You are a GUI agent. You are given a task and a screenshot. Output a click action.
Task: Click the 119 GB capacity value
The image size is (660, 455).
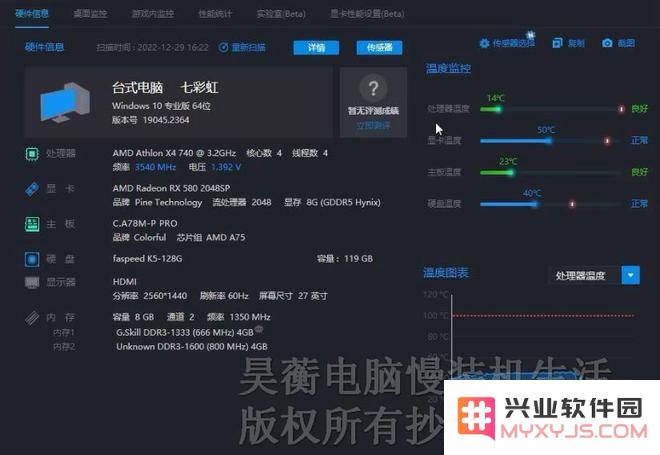359,259
